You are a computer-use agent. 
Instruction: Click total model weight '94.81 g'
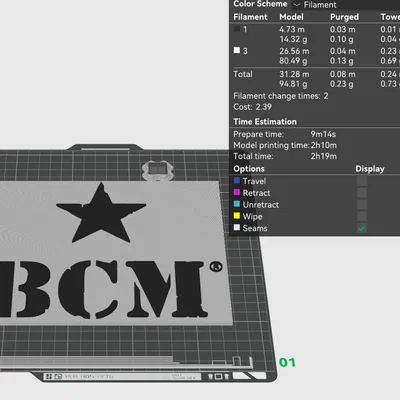(x=293, y=84)
